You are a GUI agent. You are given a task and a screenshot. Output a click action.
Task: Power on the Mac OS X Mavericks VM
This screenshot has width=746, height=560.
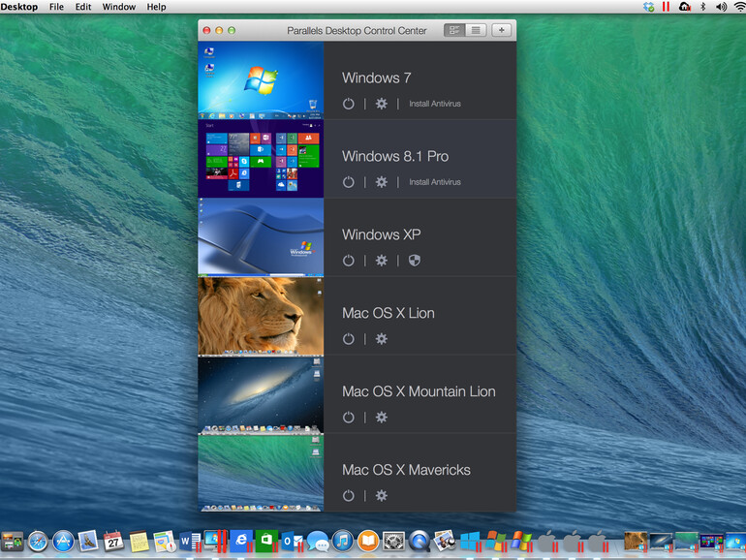click(349, 496)
